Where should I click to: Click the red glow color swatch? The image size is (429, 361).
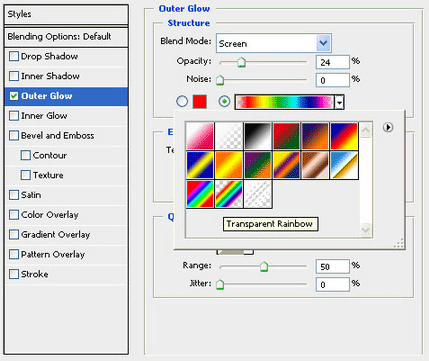click(x=200, y=102)
